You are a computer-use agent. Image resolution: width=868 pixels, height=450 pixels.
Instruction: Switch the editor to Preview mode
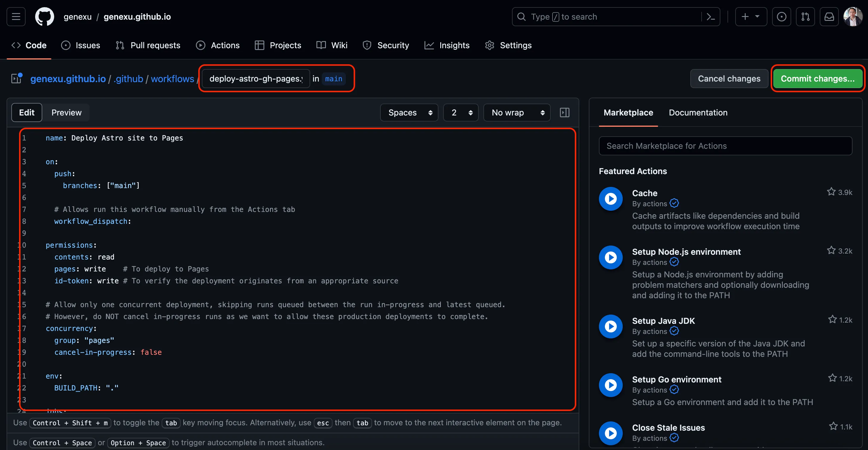[x=66, y=112]
